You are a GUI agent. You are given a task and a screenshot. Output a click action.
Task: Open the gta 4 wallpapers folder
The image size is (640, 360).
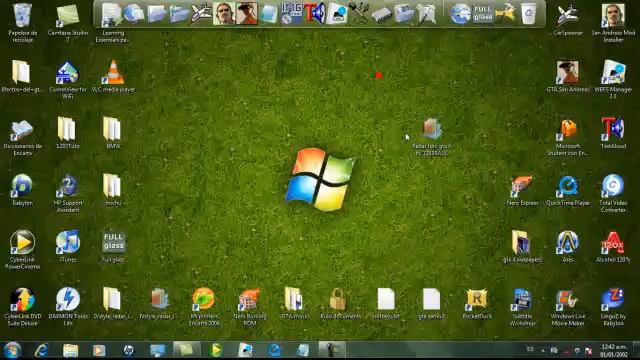522,247
